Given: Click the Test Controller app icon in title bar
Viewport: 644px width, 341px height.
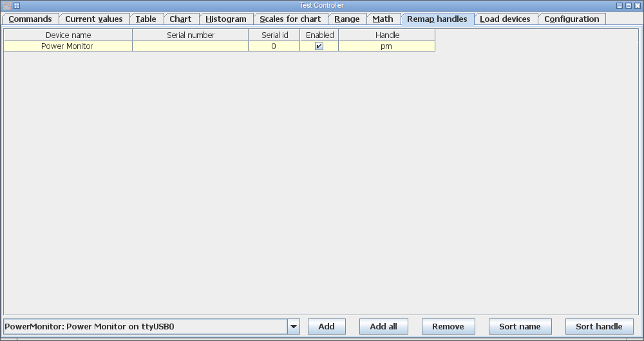Looking at the screenshot, I should point(6,6).
